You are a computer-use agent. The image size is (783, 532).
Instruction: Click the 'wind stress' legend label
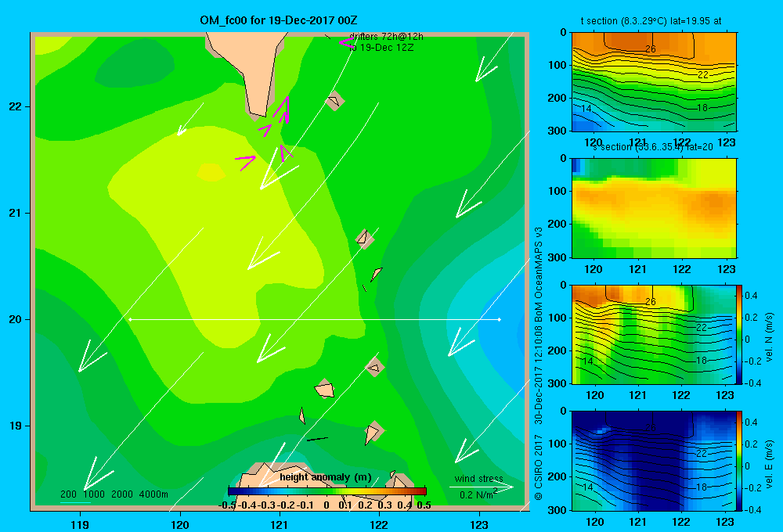tap(478, 478)
